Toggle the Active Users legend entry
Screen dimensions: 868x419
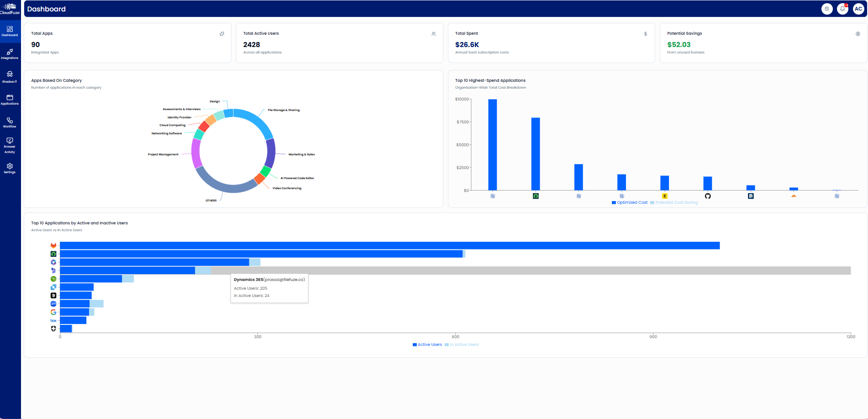427,345
